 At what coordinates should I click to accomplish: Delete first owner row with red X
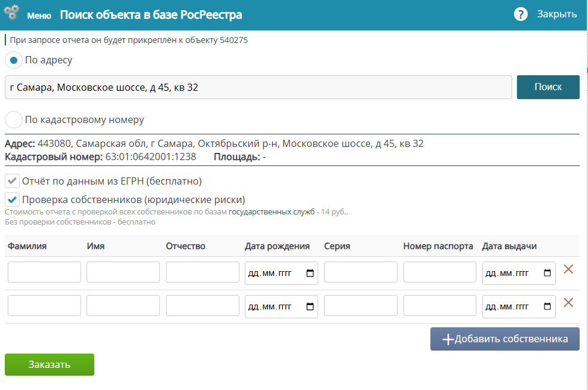(x=568, y=269)
